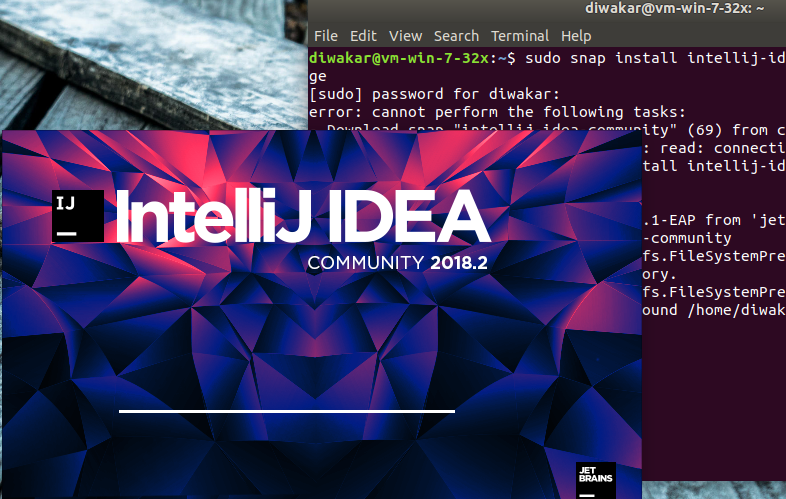
Task: Click 'error: cannot perform the following tasks:' line
Action: pyautogui.click(x=497, y=112)
